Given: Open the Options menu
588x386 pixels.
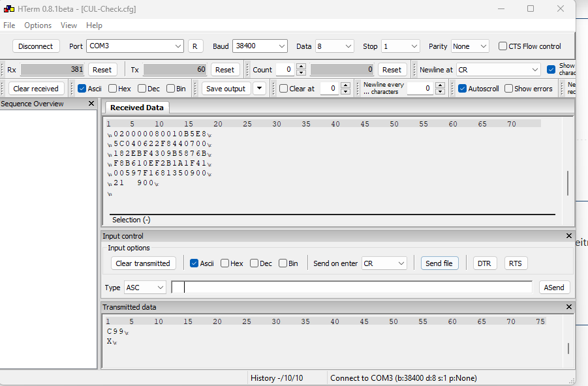Looking at the screenshot, I should tap(38, 25).
